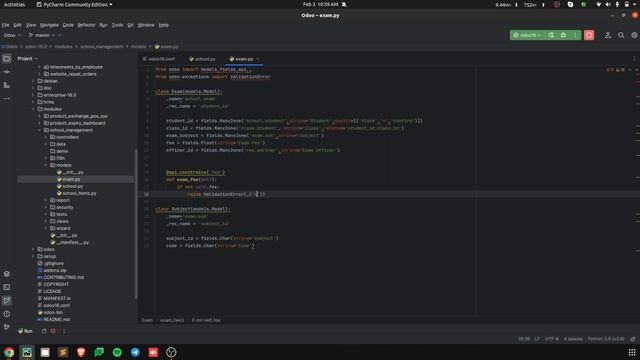The height and width of the screenshot is (360, 640).
Task: Rerun button in bottom Run bar
Action: [44, 331]
